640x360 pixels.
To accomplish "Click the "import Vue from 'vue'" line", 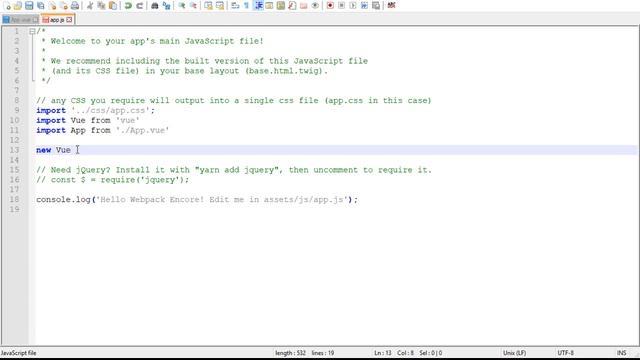I will (88, 120).
